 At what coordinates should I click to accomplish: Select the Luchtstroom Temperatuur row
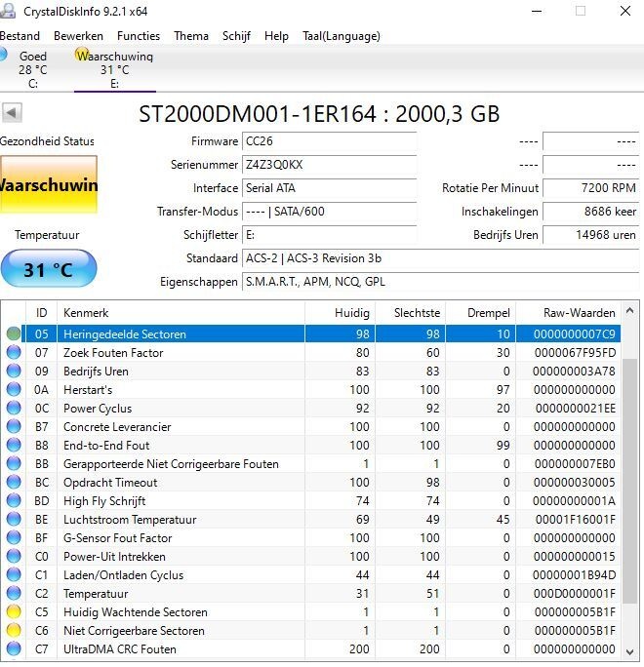click(310, 520)
